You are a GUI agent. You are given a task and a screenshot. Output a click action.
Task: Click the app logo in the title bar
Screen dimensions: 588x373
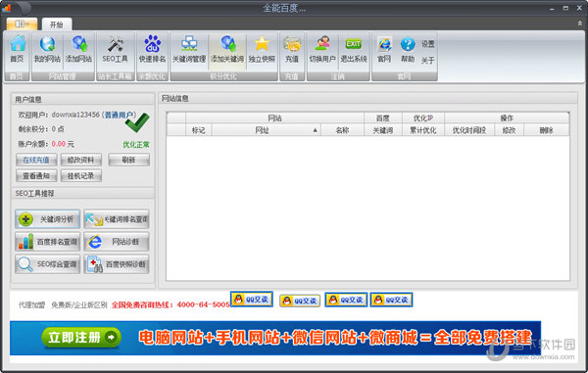7,7
